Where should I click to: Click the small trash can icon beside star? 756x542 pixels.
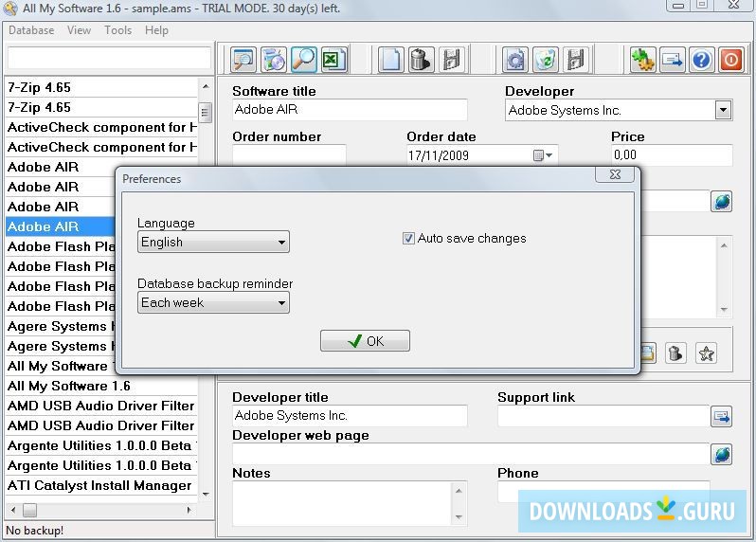tap(675, 353)
